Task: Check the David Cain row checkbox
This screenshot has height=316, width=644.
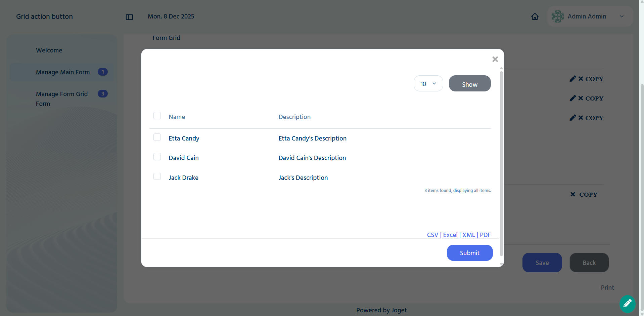Action: tap(157, 157)
